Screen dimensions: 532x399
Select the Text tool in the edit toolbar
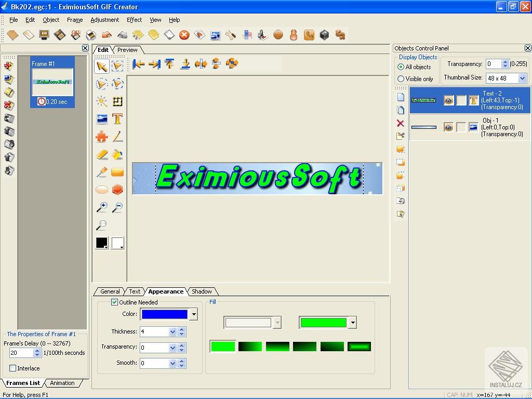point(117,118)
